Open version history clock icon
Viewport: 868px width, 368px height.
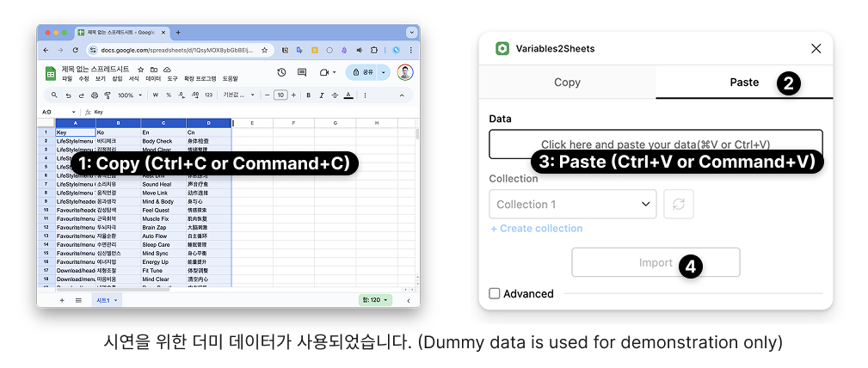coord(281,72)
